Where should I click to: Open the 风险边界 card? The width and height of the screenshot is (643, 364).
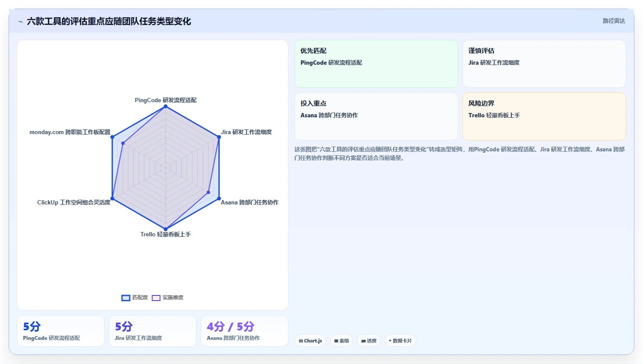tap(544, 116)
